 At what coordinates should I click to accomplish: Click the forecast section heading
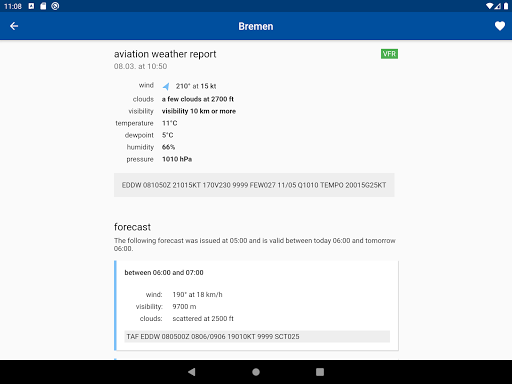pos(132,227)
